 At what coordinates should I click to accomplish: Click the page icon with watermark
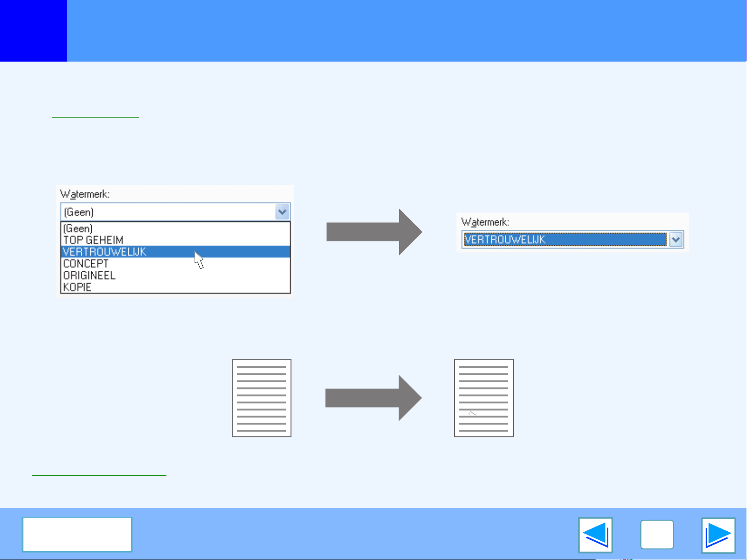pyautogui.click(x=484, y=398)
